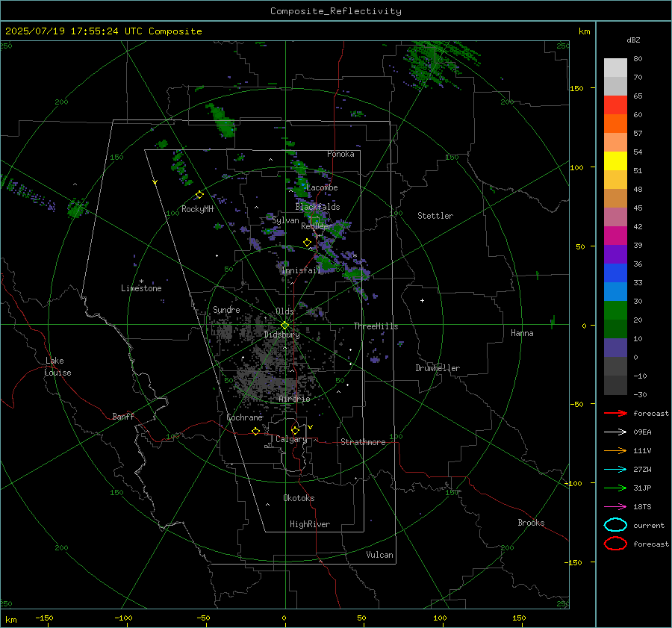672x628 pixels.
Task: Click the Brooks label
Action: pyautogui.click(x=531, y=523)
